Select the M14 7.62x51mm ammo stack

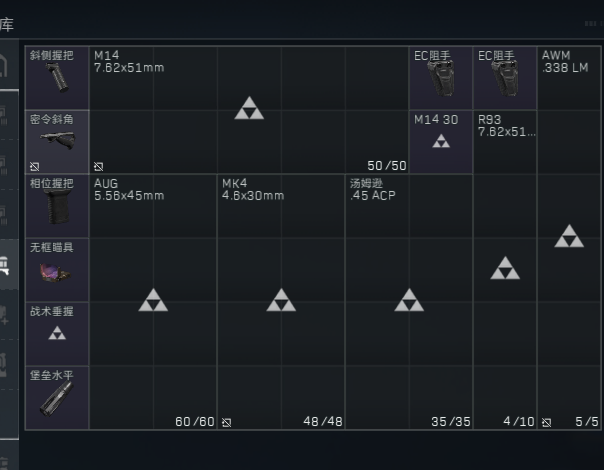point(249,110)
